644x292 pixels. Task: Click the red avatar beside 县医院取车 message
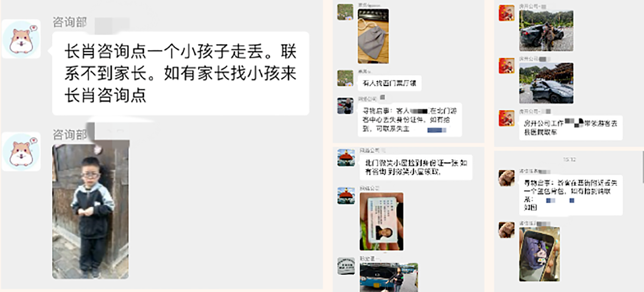(507, 118)
